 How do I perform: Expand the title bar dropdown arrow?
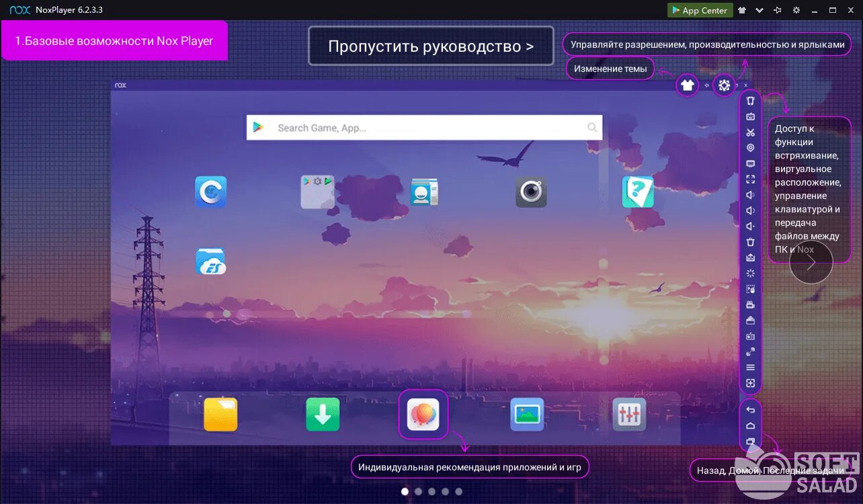[759, 10]
